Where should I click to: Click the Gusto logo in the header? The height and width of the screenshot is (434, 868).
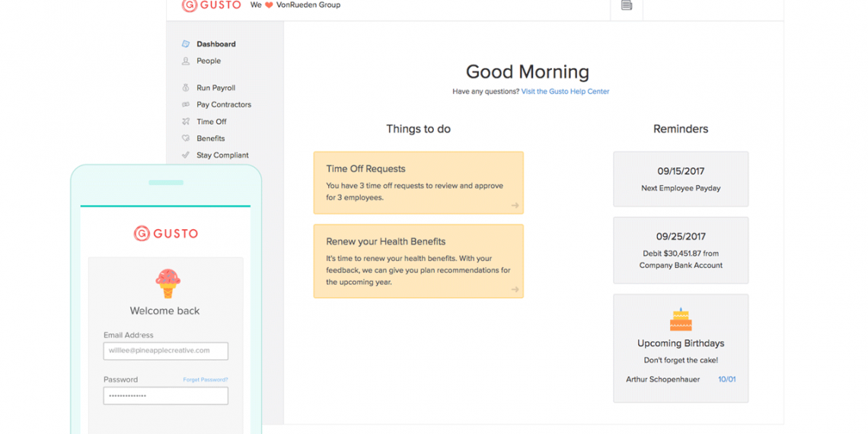click(x=211, y=5)
